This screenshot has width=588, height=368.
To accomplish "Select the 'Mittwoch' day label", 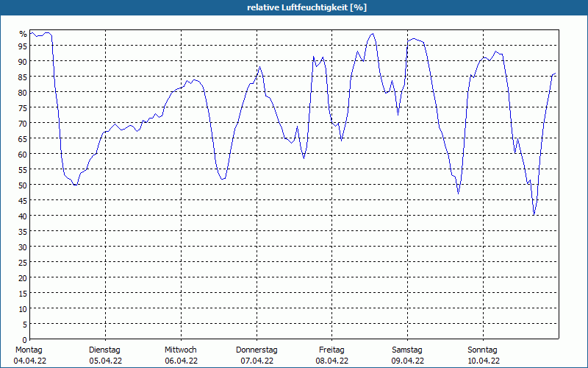I will click(180, 350).
